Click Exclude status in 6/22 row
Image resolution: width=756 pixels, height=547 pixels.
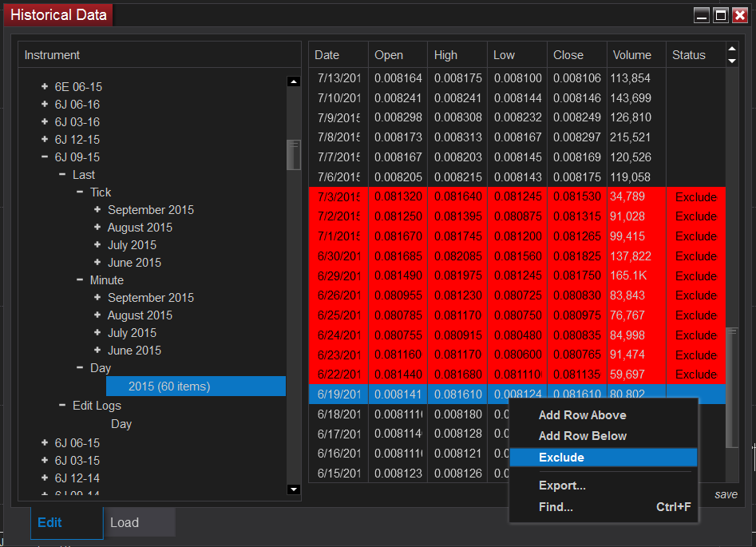tap(696, 375)
